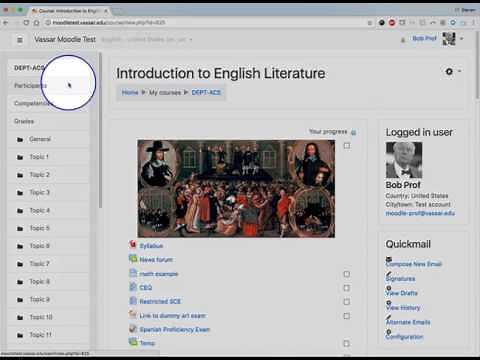The width and height of the screenshot is (480, 360).
Task: Click the General folder icon in sidebar
Action: [20, 140]
